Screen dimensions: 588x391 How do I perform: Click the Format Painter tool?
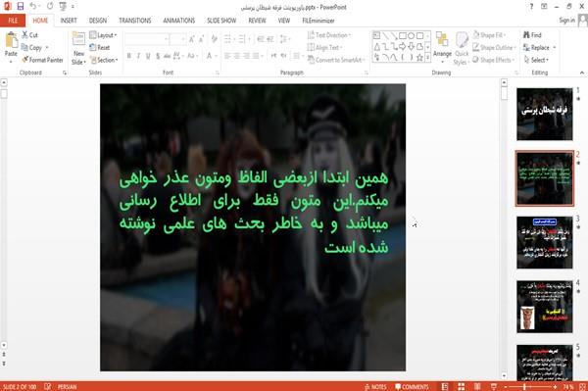click(x=43, y=60)
